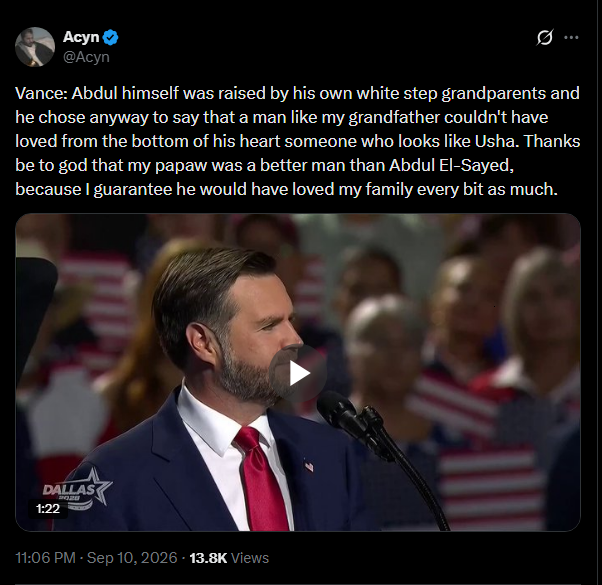
Task: Open the @Acyn handle link
Action: (86, 57)
